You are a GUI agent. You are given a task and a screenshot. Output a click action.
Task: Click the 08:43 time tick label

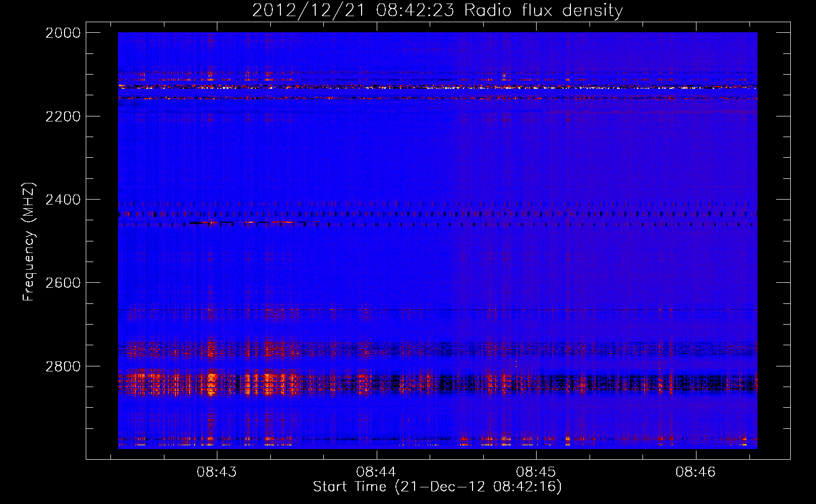point(217,472)
